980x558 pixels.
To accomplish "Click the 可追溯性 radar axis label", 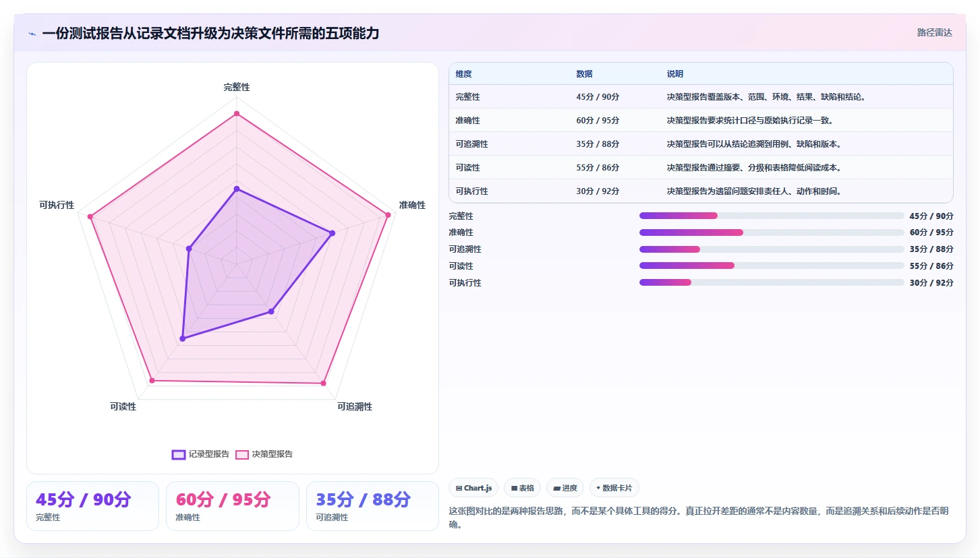I will coord(355,406).
